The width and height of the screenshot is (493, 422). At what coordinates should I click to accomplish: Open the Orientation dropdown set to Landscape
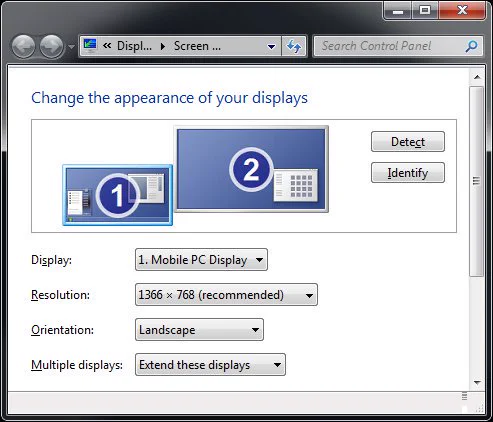[199, 330]
